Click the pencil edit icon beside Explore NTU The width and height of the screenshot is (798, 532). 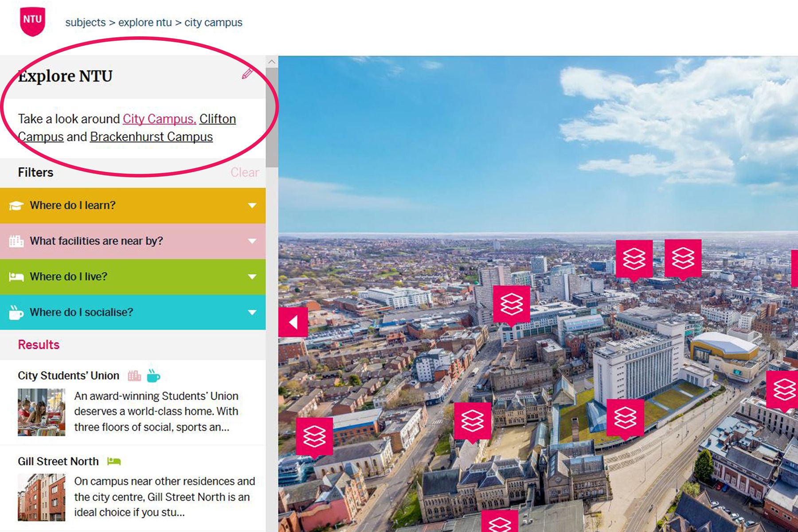pyautogui.click(x=247, y=73)
